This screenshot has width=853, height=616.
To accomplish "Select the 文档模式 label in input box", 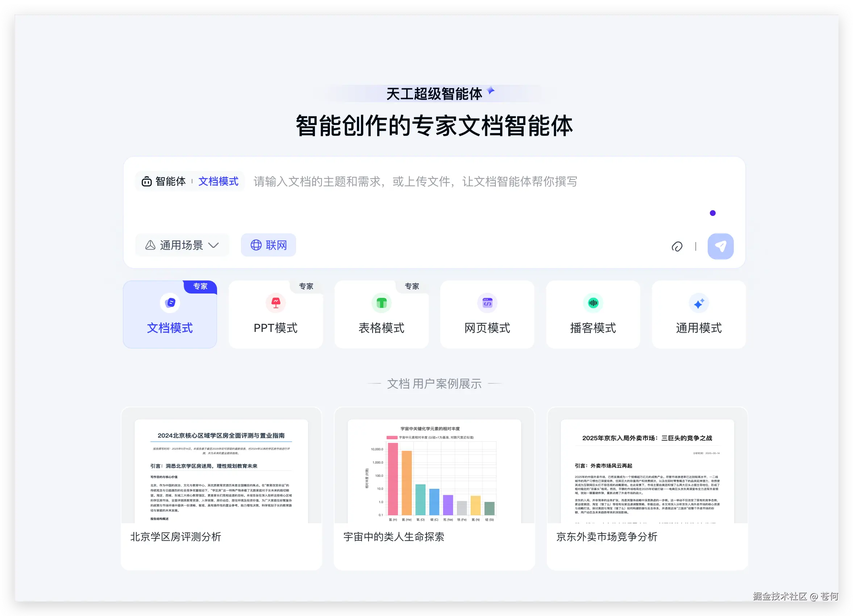I will pyautogui.click(x=218, y=182).
